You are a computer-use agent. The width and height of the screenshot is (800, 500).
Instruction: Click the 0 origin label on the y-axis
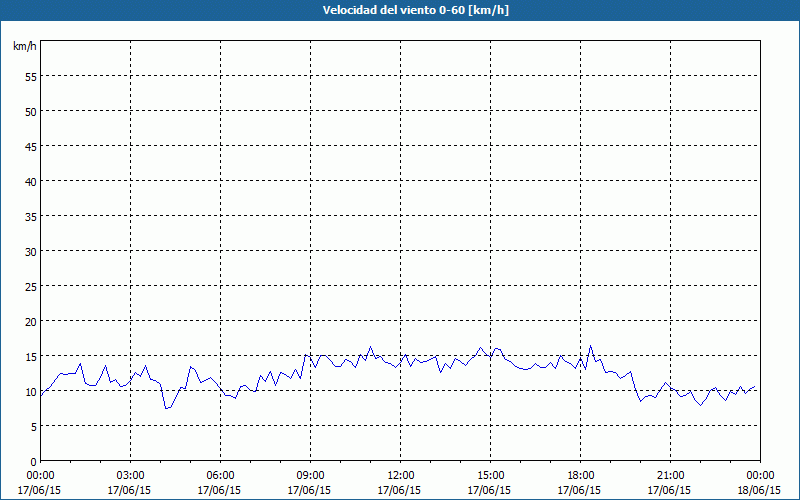click(34, 462)
